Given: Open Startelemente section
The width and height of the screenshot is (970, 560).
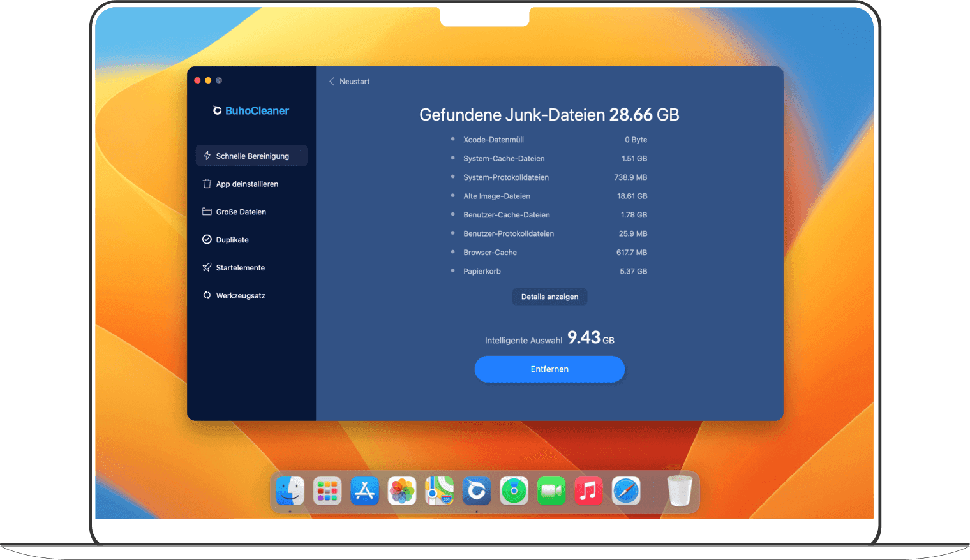Looking at the screenshot, I should [251, 268].
